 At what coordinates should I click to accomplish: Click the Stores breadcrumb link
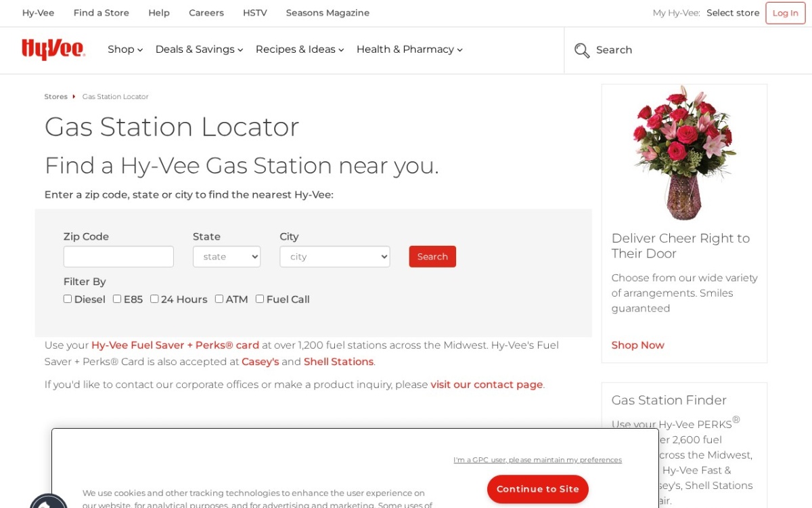tap(56, 97)
